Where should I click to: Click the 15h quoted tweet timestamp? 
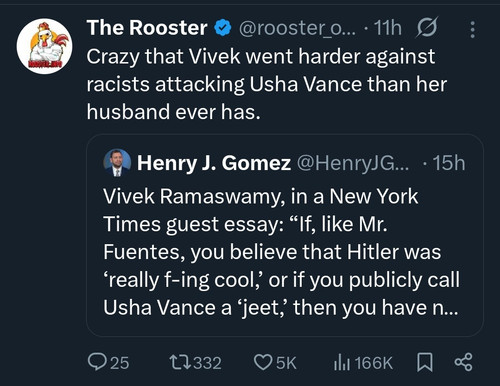[449, 163]
